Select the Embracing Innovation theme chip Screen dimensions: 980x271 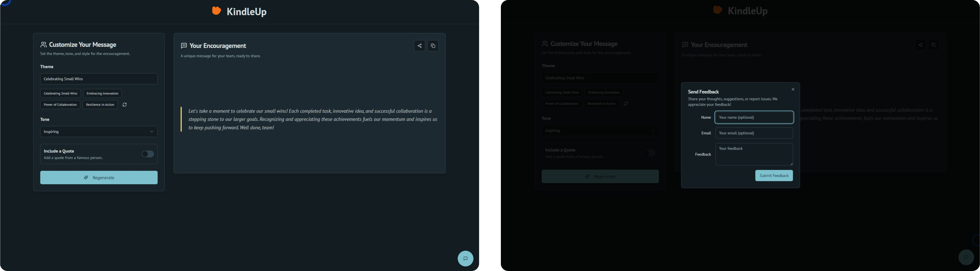102,94
